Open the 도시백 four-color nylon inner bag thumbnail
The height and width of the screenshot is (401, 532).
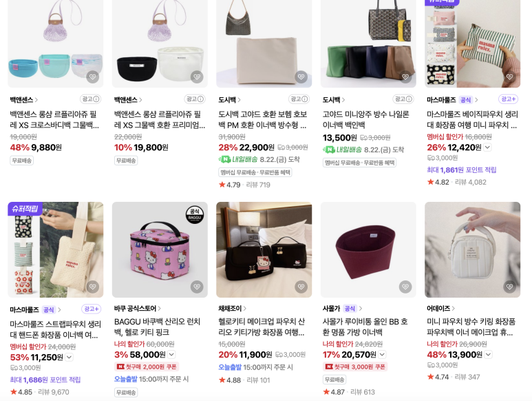(x=368, y=44)
